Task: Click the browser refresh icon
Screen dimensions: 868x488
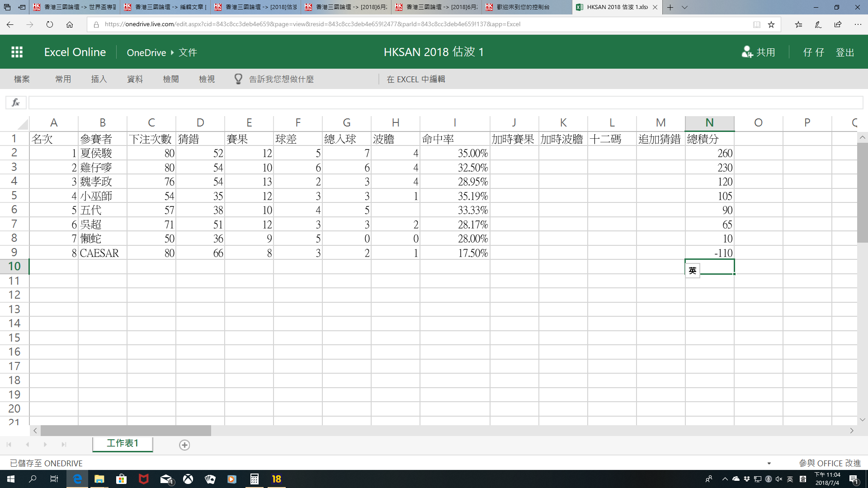Action: [50, 24]
